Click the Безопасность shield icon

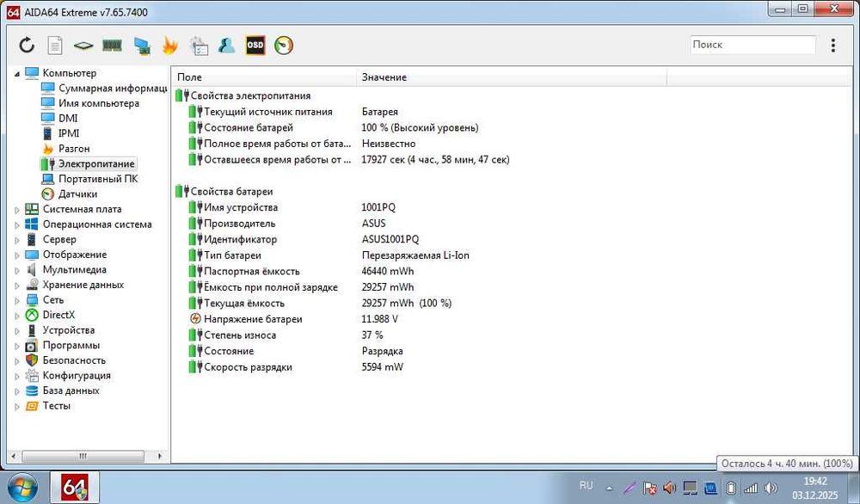tap(32, 360)
